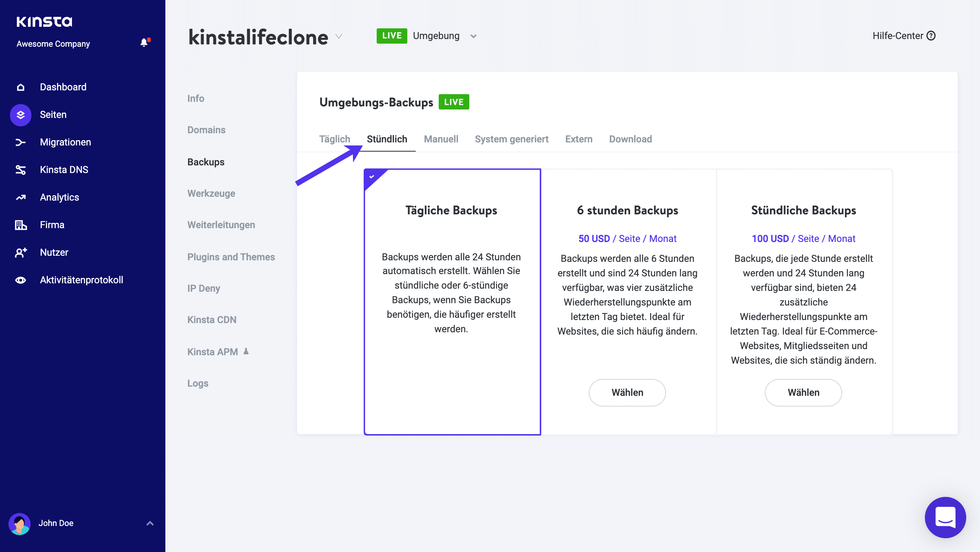Screen dimensions: 980x552
Task: Open Analytics section
Action: click(59, 198)
